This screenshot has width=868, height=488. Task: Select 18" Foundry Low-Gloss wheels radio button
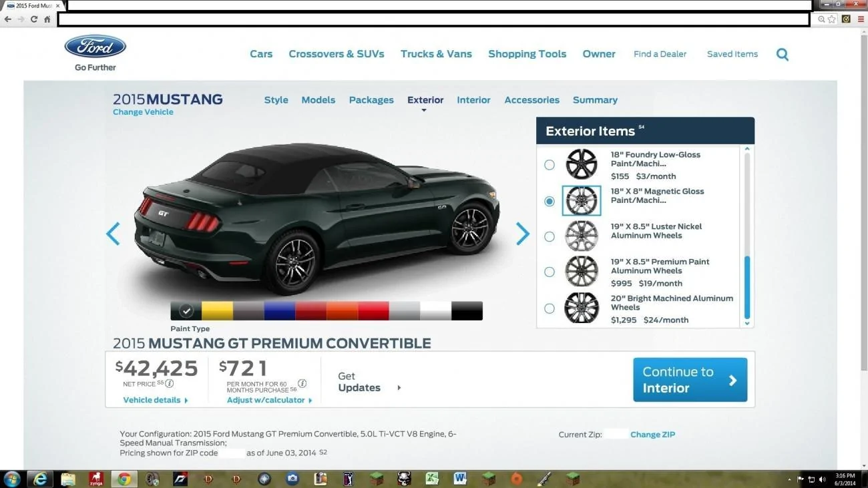click(x=550, y=165)
